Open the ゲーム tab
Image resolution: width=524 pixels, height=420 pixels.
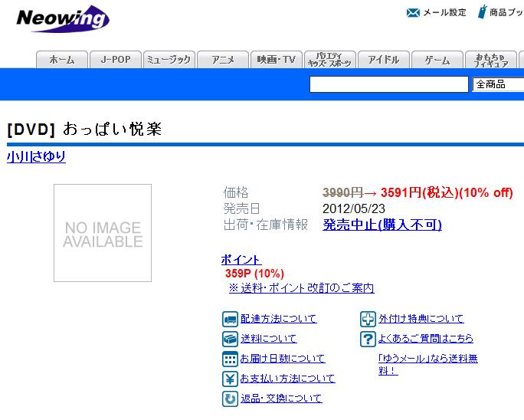(x=437, y=60)
